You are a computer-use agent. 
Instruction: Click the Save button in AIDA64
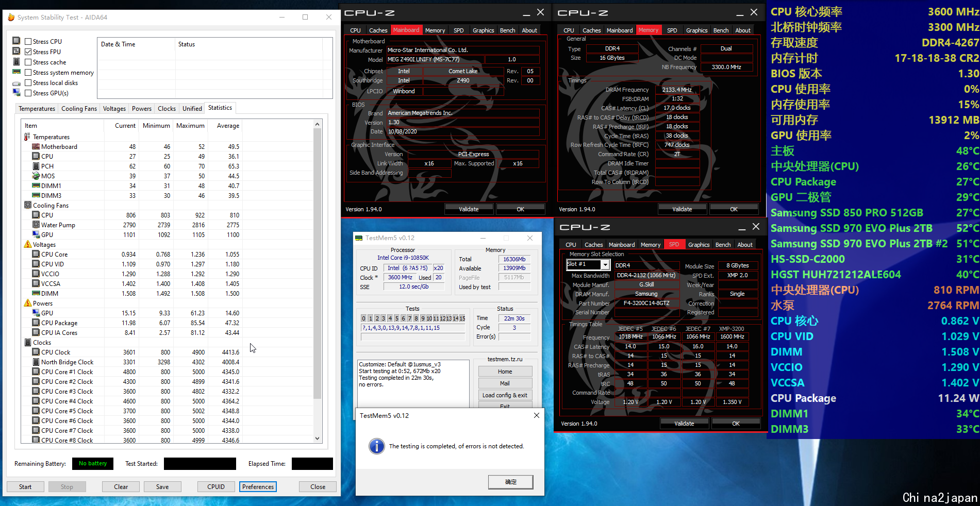pos(162,486)
